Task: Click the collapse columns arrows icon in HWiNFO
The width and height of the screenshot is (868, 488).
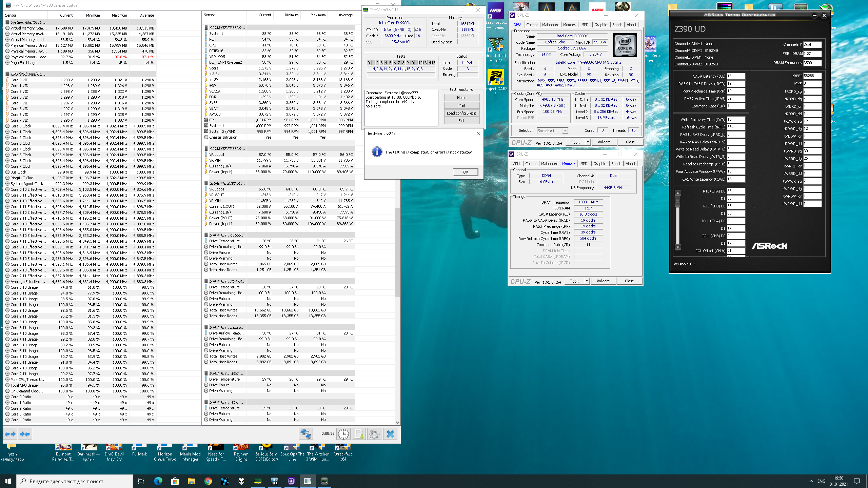Action: (x=25, y=434)
